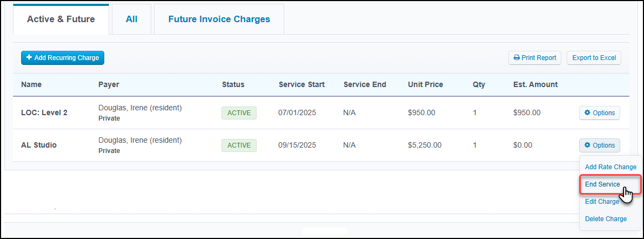Click payer Douglas, Irene in LOC: Level 2 row
Image resolution: width=644 pixels, height=239 pixels.
[x=139, y=108]
